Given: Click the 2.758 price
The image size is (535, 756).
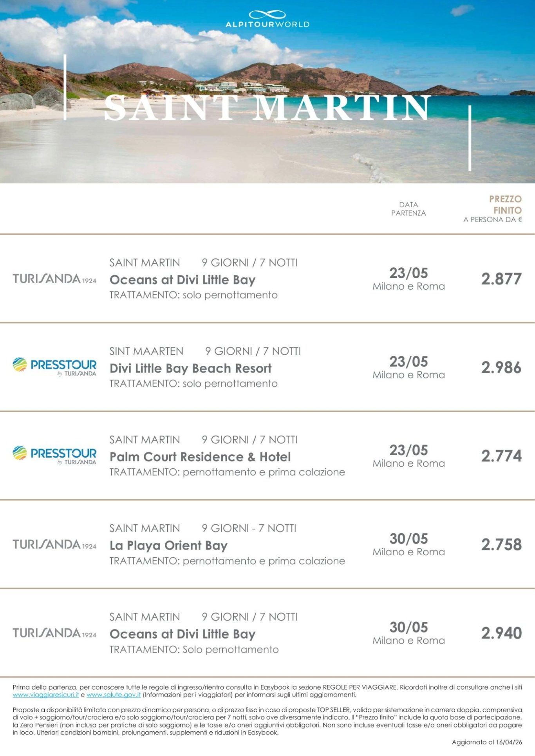Looking at the screenshot, I should coord(501,545).
